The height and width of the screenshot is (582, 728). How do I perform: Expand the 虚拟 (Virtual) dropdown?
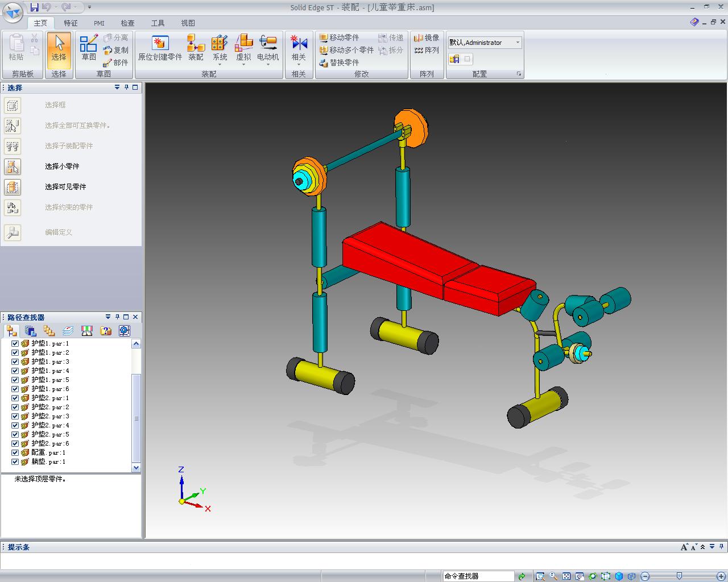[243, 64]
